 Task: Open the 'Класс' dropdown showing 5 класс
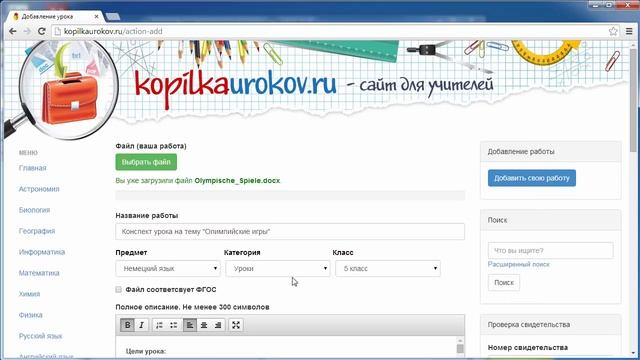(388, 269)
